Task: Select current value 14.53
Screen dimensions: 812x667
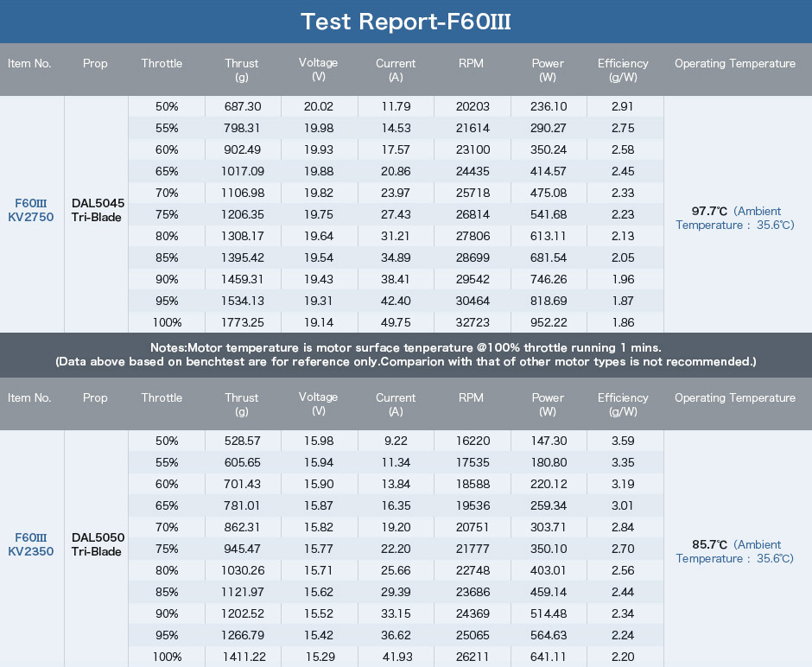Action: point(396,129)
